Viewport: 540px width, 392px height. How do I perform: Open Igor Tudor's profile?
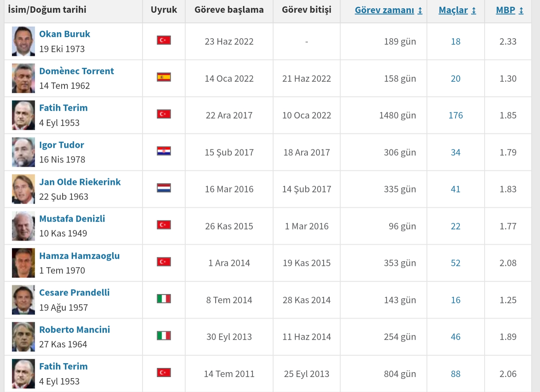point(61,145)
